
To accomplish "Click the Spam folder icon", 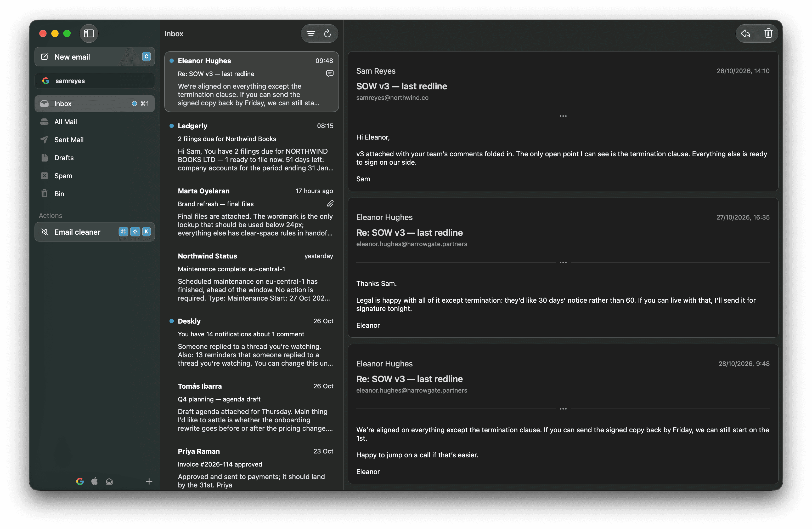I will point(44,176).
